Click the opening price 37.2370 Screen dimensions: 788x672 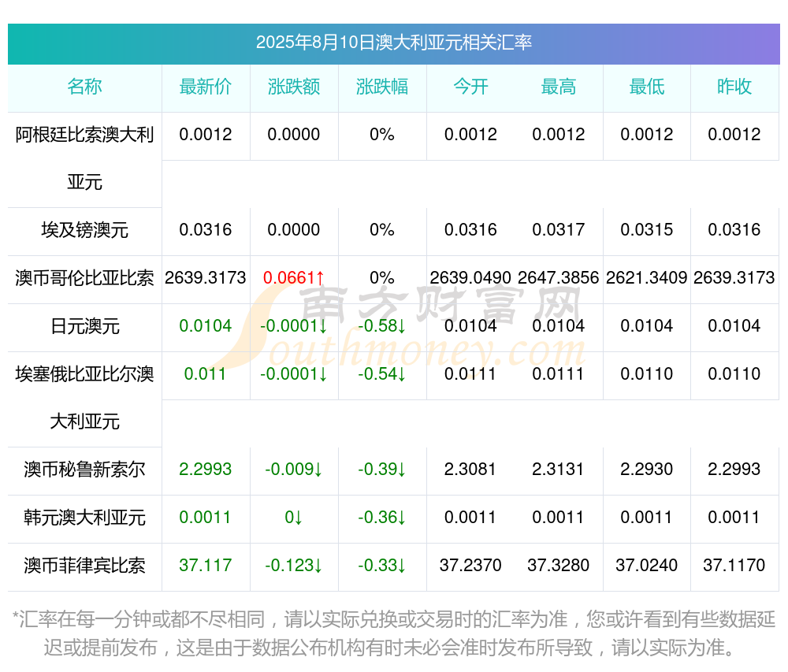click(470, 565)
